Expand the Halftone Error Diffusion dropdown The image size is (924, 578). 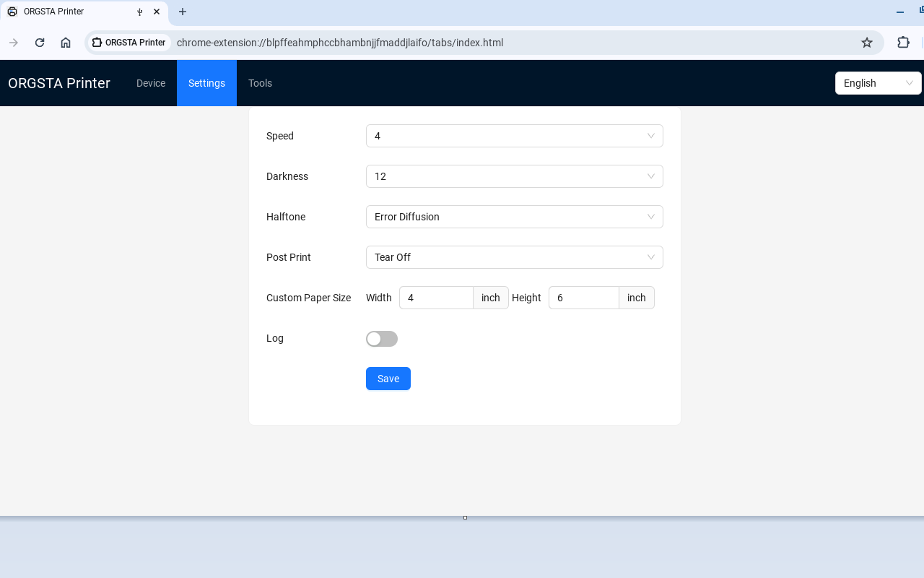click(515, 217)
